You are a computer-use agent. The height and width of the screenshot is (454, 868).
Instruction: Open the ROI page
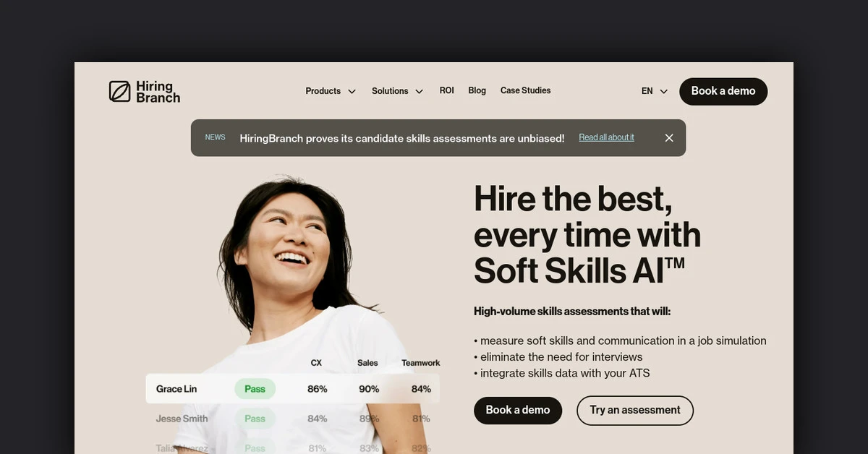(447, 90)
